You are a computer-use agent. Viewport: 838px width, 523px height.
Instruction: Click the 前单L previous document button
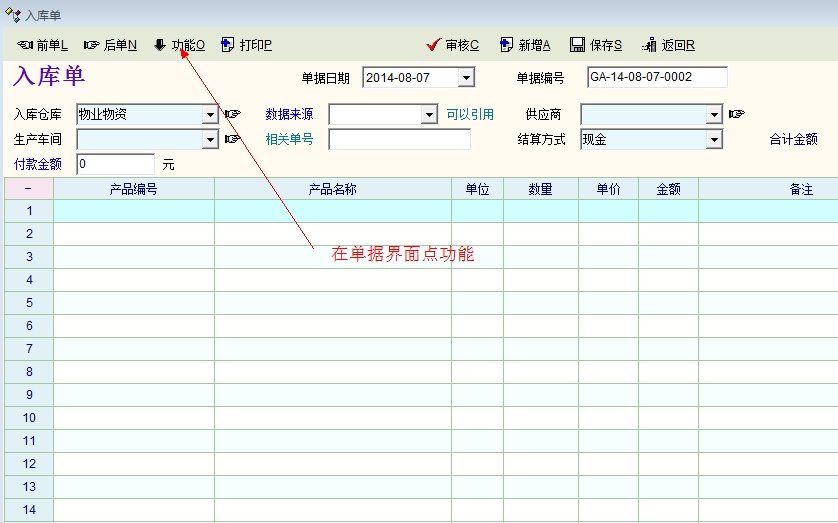click(42, 45)
